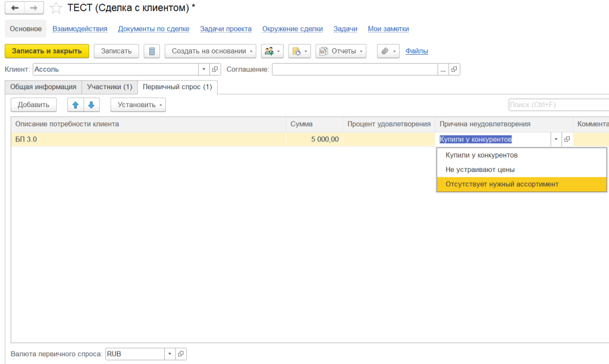The image size is (609, 364).
Task: Open the Установить dropdown
Action: point(138,105)
